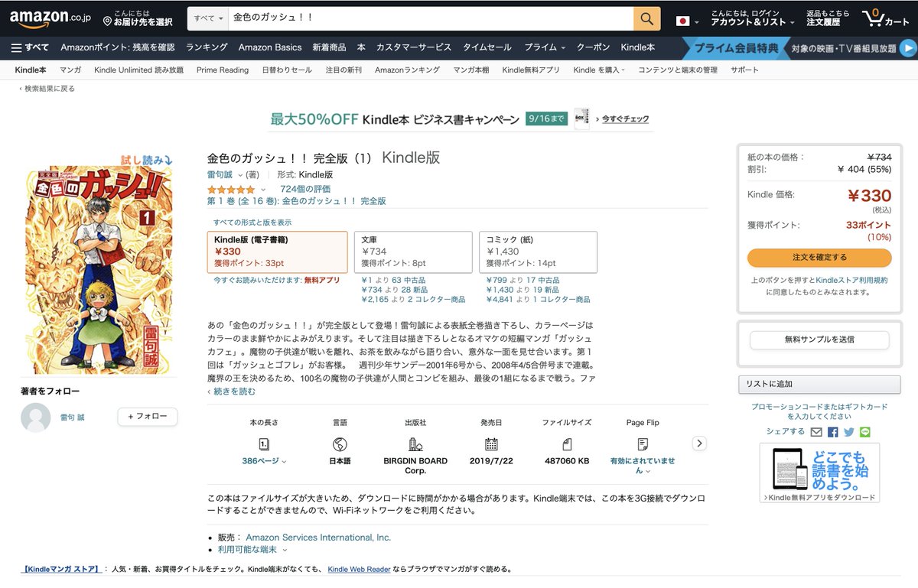Expand the 386ページ details chevron

[284, 461]
